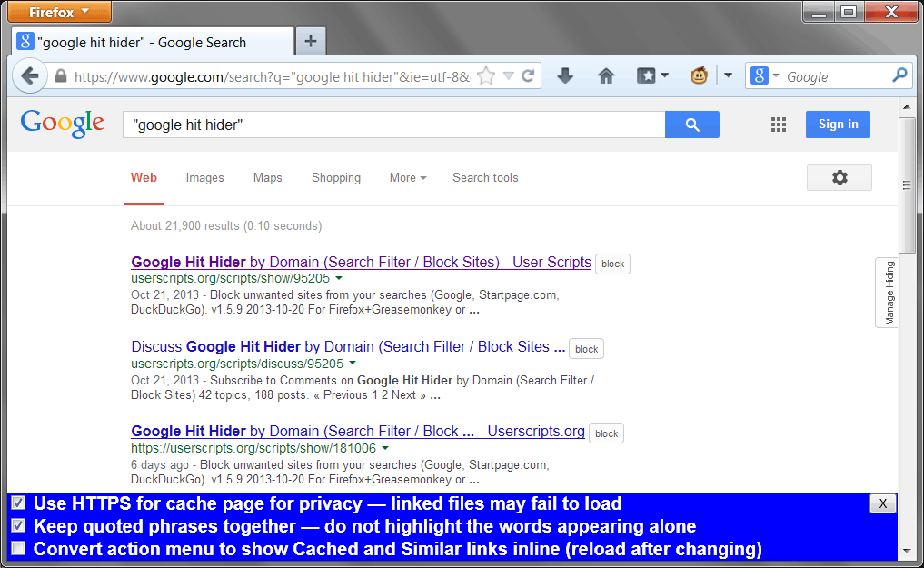This screenshot has height=568, width=924.
Task: Switch to the Images search tab
Action: tap(204, 178)
